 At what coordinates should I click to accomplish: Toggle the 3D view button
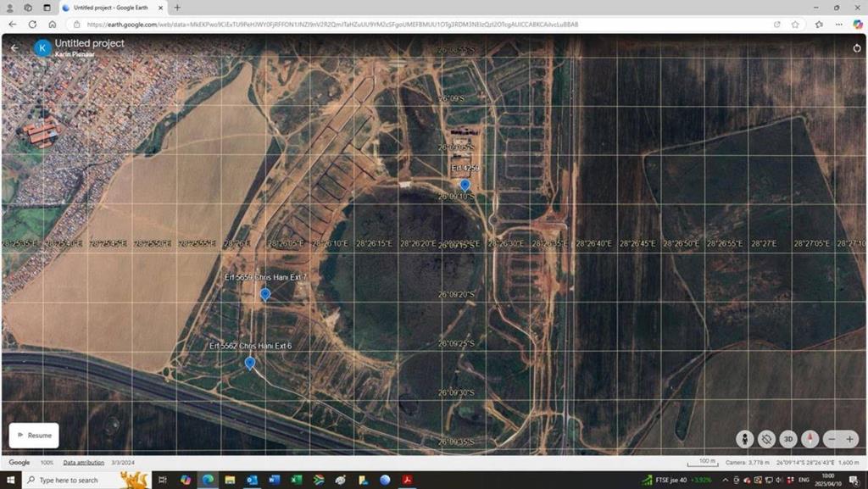coord(788,439)
